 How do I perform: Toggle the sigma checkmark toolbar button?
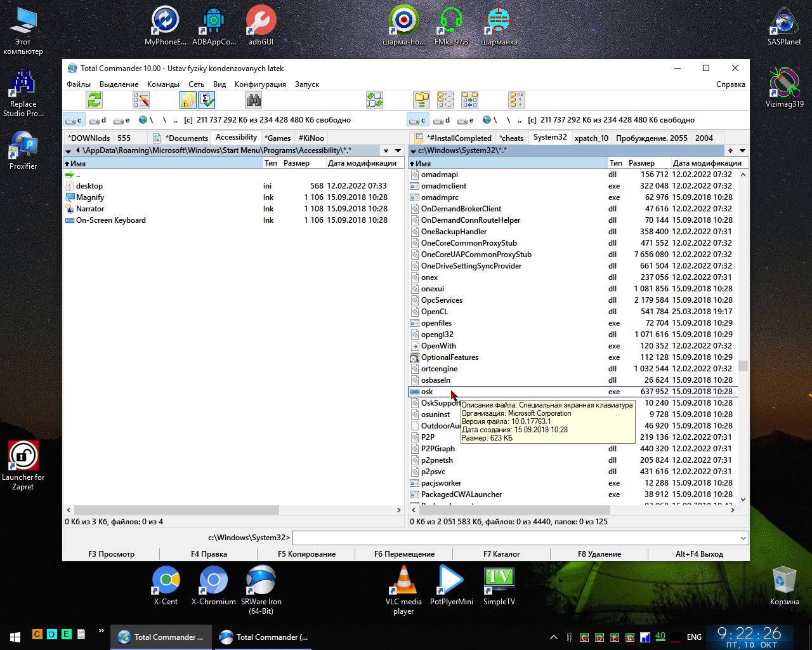207,100
